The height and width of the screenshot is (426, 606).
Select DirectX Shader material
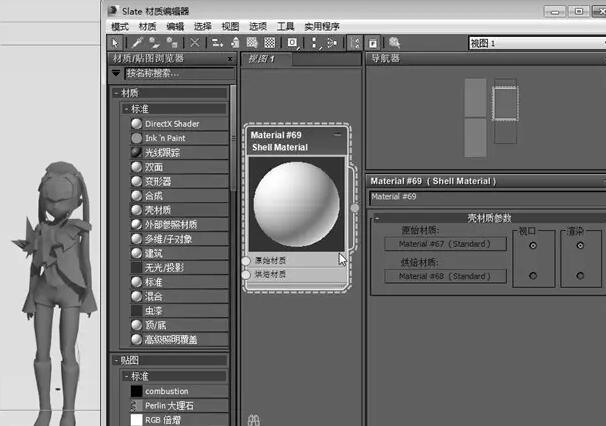pos(179,124)
